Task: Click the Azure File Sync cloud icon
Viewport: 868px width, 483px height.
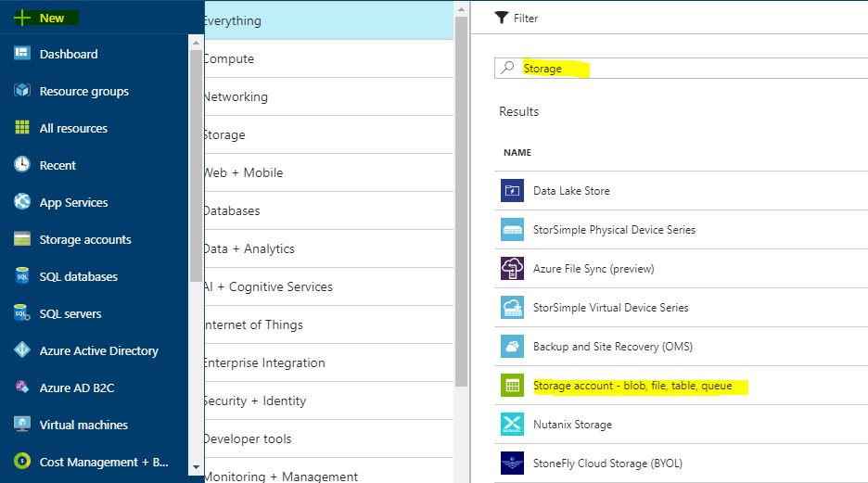Action: 512,268
